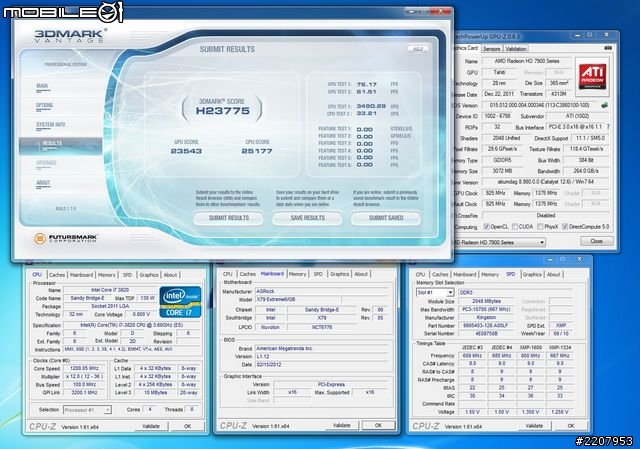Image resolution: width=640 pixels, height=449 pixels.
Task: Click Validate in CPU-Z CPU window
Action: click(x=151, y=426)
